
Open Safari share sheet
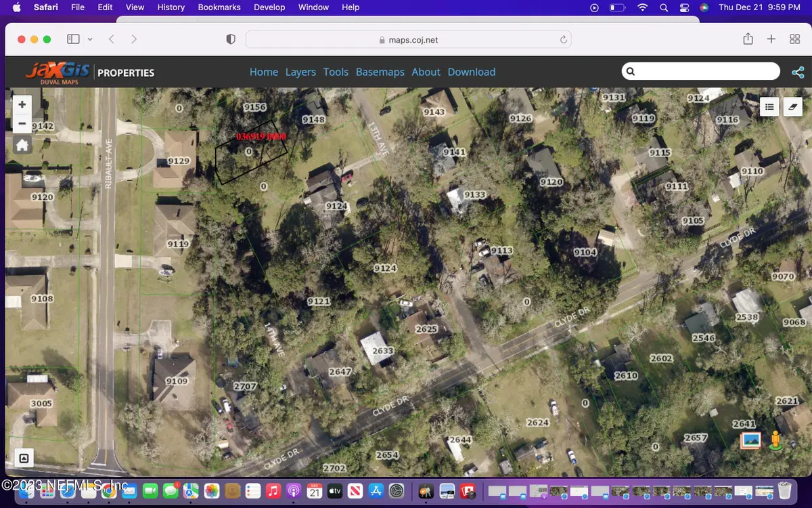[x=748, y=39]
